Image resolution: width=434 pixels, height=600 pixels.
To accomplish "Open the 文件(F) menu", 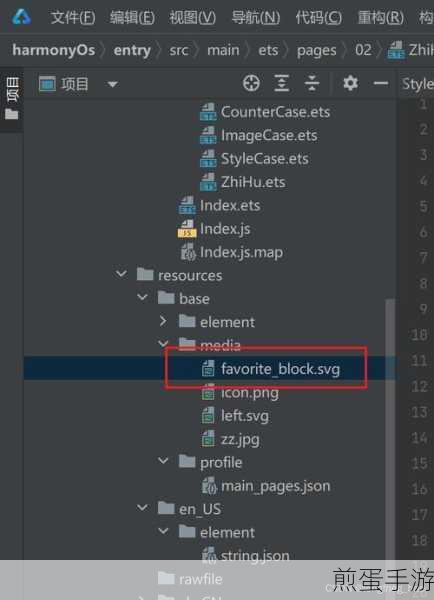I will coord(73,18).
